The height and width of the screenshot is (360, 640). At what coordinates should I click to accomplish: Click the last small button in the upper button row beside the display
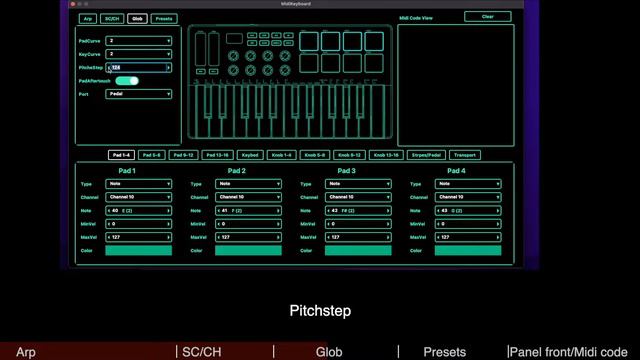[289, 36]
